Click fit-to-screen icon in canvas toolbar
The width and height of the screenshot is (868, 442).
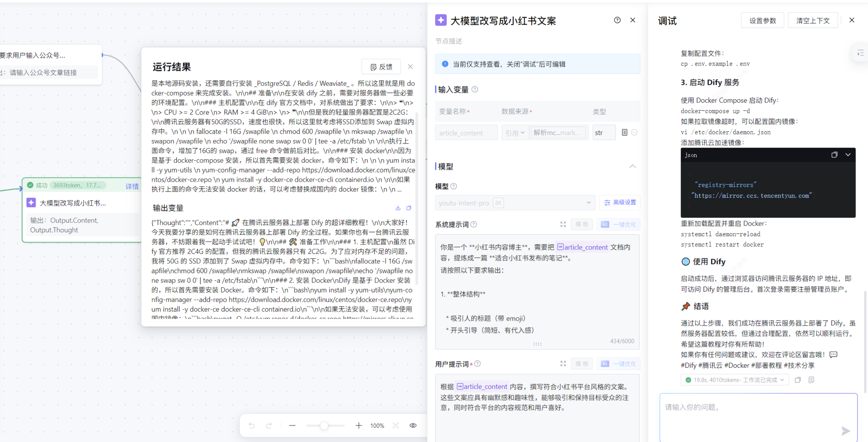tap(396, 426)
